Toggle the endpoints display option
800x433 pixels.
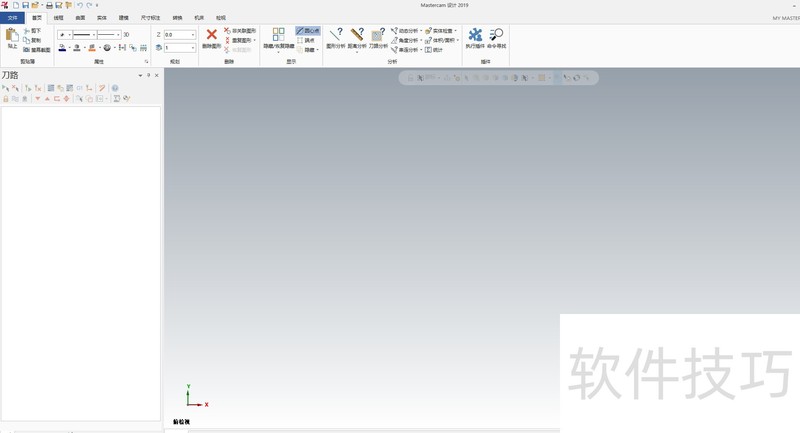(306, 40)
